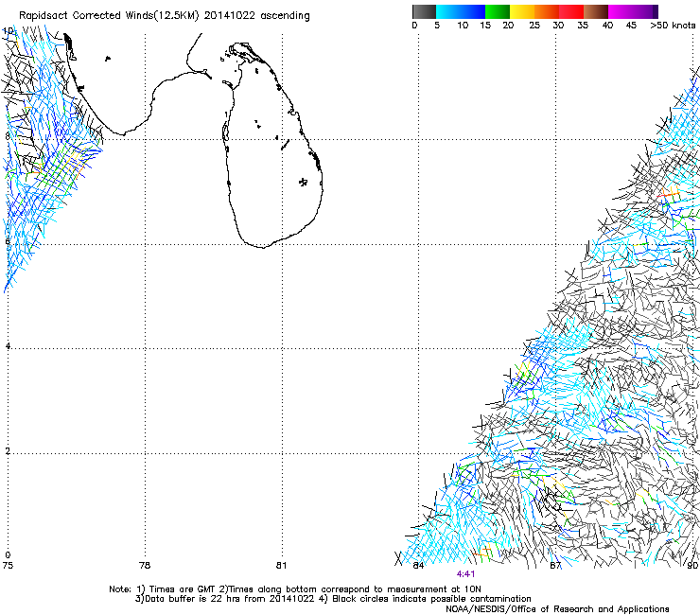Click latitude label '2' on left axis
Screen dimensions: 700x615
pyautogui.click(x=8, y=450)
